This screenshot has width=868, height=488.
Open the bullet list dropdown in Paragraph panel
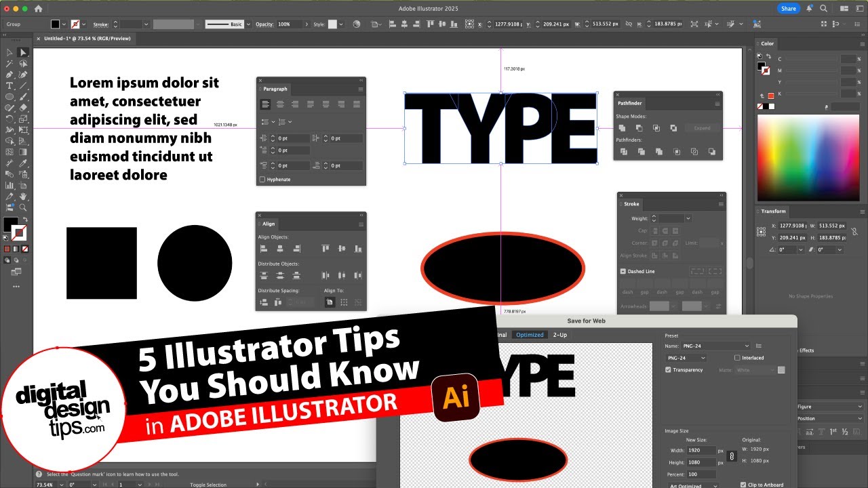[x=272, y=122]
